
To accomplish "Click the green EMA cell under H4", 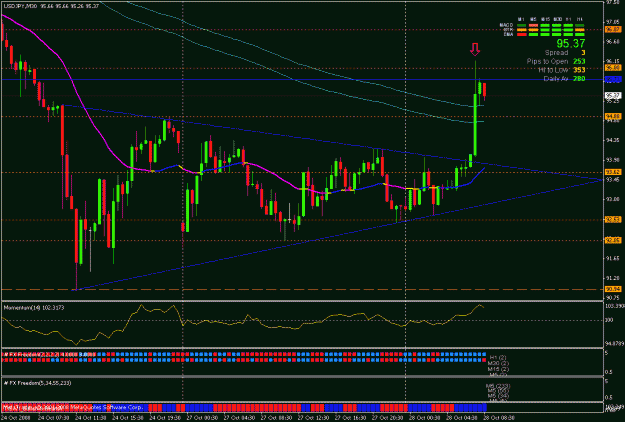I will point(580,35).
